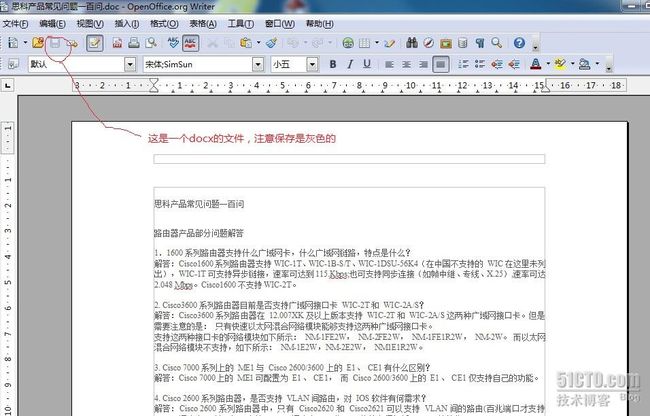Click the Print File Directly icon
The image size is (650, 416).
[x=134, y=43]
